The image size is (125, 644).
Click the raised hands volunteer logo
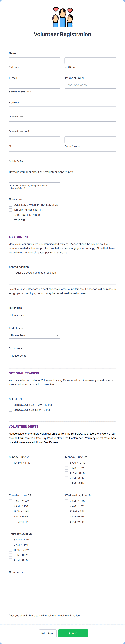pos(62,17)
